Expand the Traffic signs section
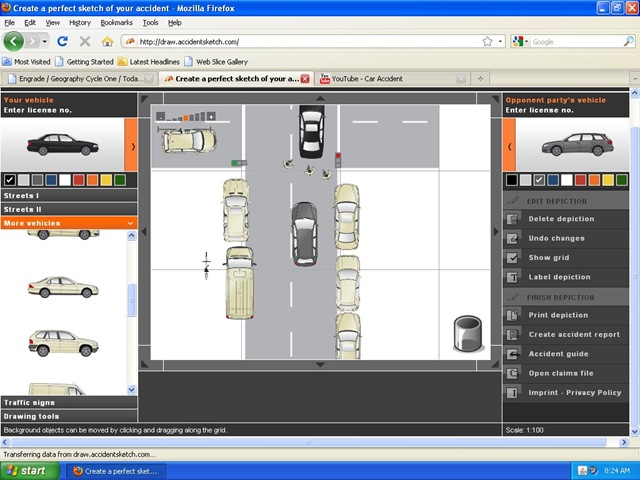 69,402
